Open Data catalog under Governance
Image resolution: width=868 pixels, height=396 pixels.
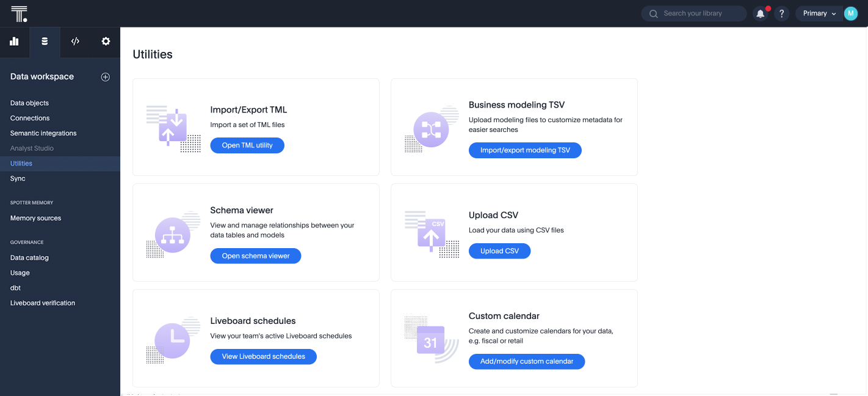pos(29,258)
